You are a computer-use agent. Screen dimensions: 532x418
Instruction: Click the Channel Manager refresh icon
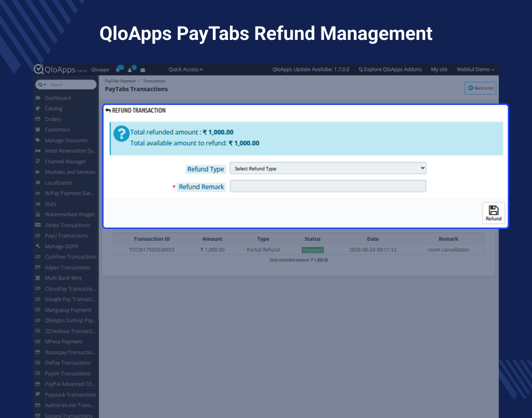tap(38, 161)
